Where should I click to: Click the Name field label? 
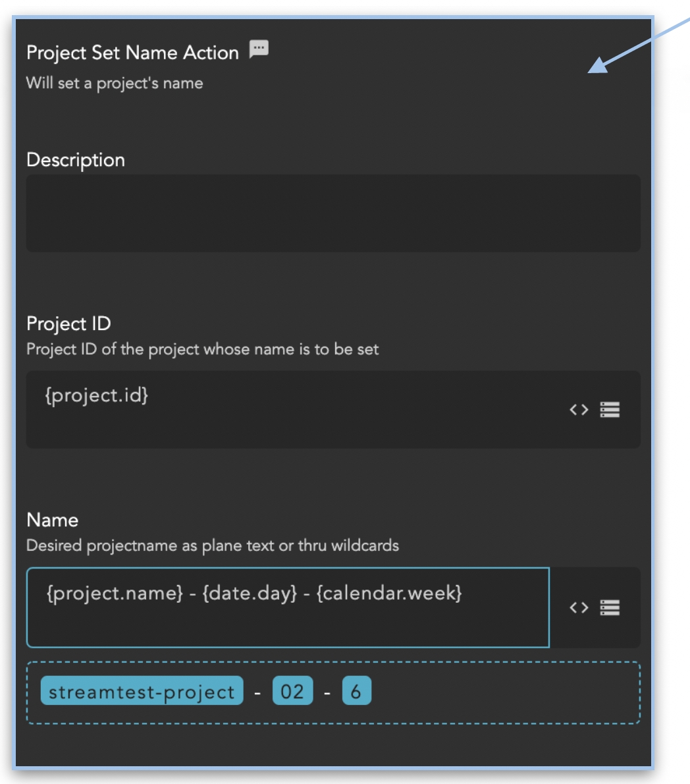click(x=53, y=520)
